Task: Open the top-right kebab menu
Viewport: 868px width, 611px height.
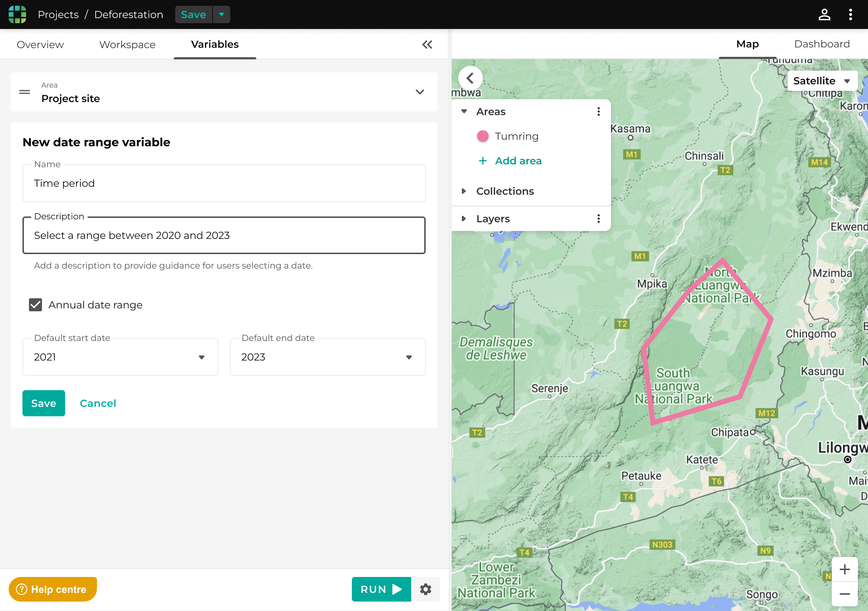Action: (850, 14)
